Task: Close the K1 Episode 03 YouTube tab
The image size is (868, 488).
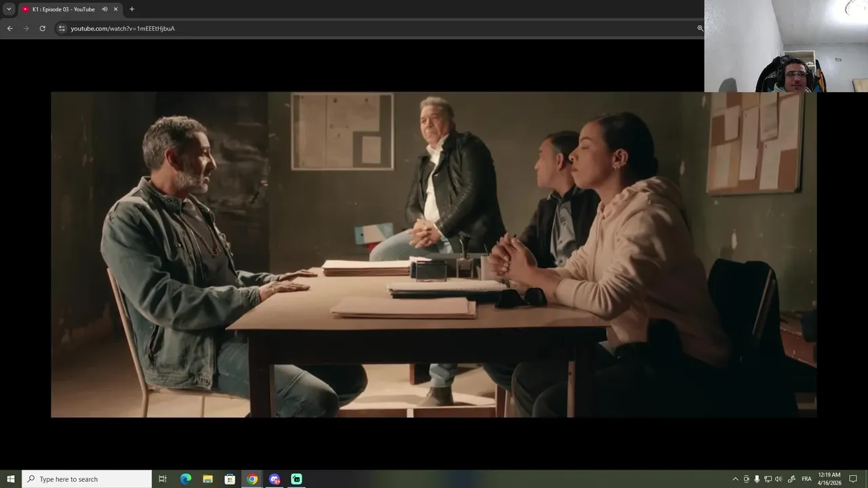Action: click(115, 9)
